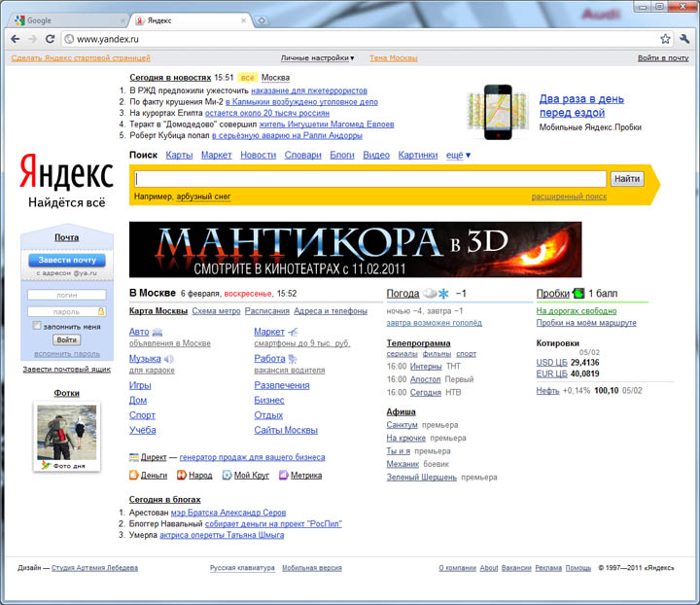Click the Метрика icon
This screenshot has height=605, width=700.
pyautogui.click(x=284, y=475)
